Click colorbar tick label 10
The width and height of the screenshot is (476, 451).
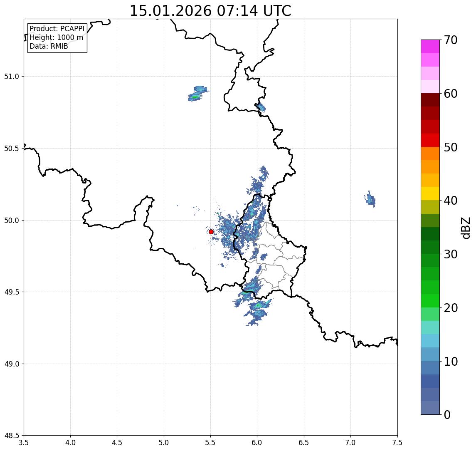451,362
